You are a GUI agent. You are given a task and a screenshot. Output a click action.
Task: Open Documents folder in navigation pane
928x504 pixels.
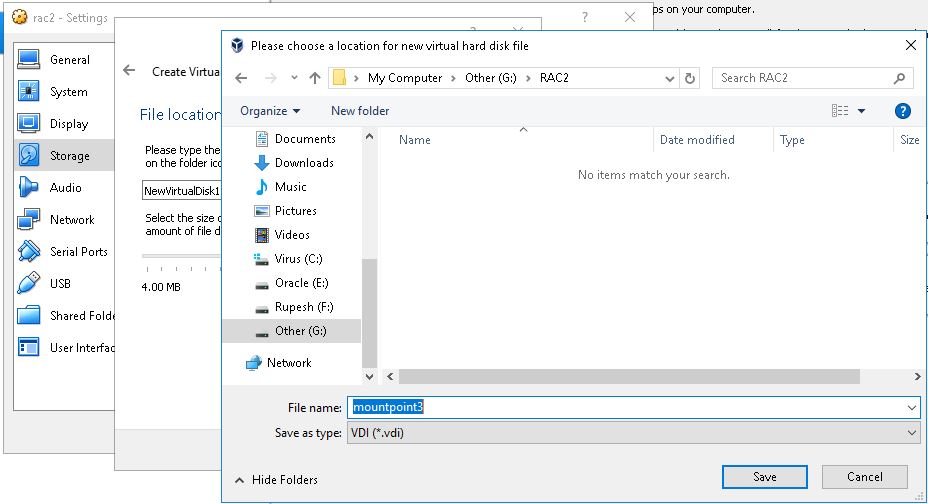click(x=295, y=139)
